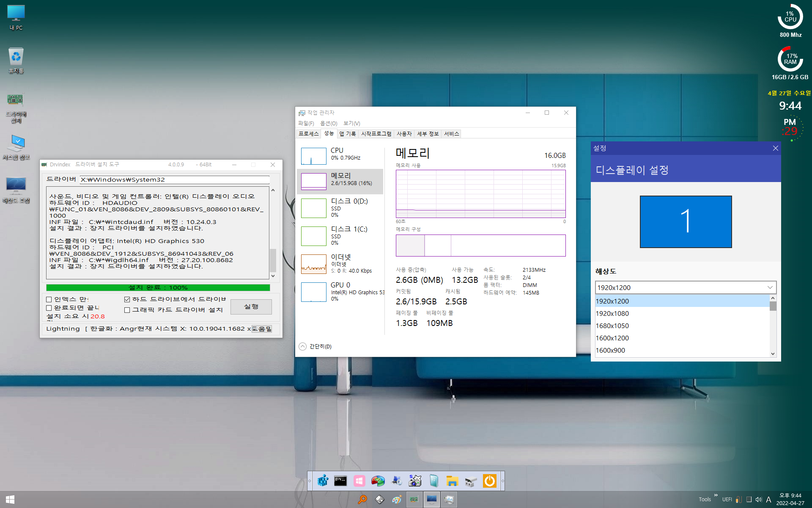Viewport: 812px width, 508px height.
Task: Click the 설치 완료 100% progress bar
Action: (x=158, y=287)
